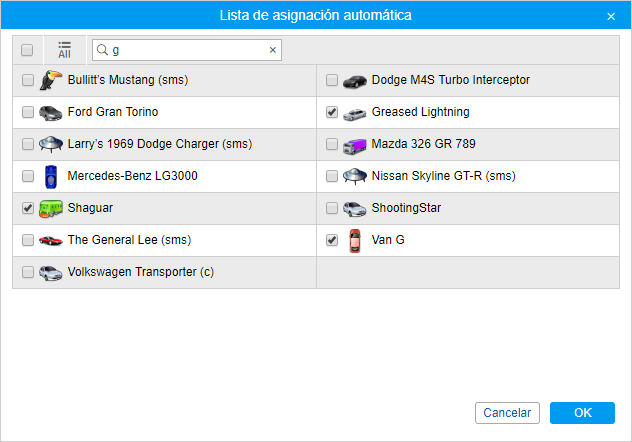Click the purple truck icon beside Mazda 326 GR 789
Screen dimensions: 632x442
[355, 144]
